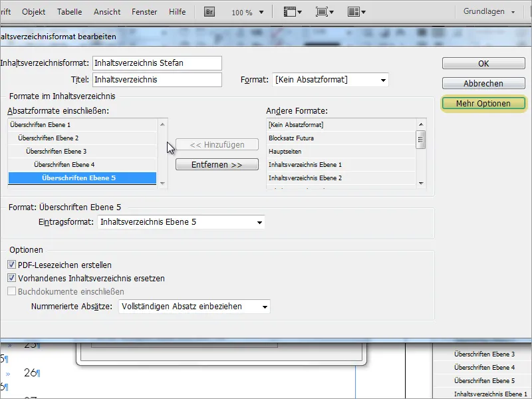The height and width of the screenshot is (399, 532).
Task: Select Überschriften Ebene 3 in background panel
Action: [x=485, y=354]
